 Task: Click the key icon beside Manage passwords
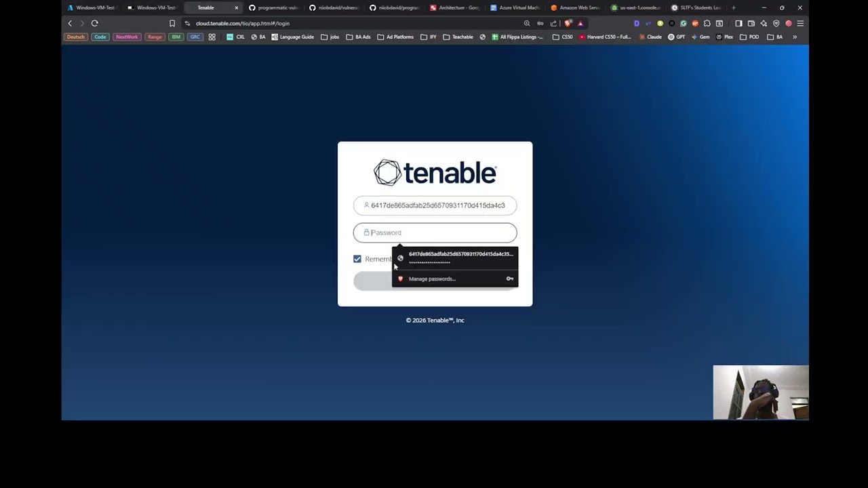pyautogui.click(x=510, y=279)
